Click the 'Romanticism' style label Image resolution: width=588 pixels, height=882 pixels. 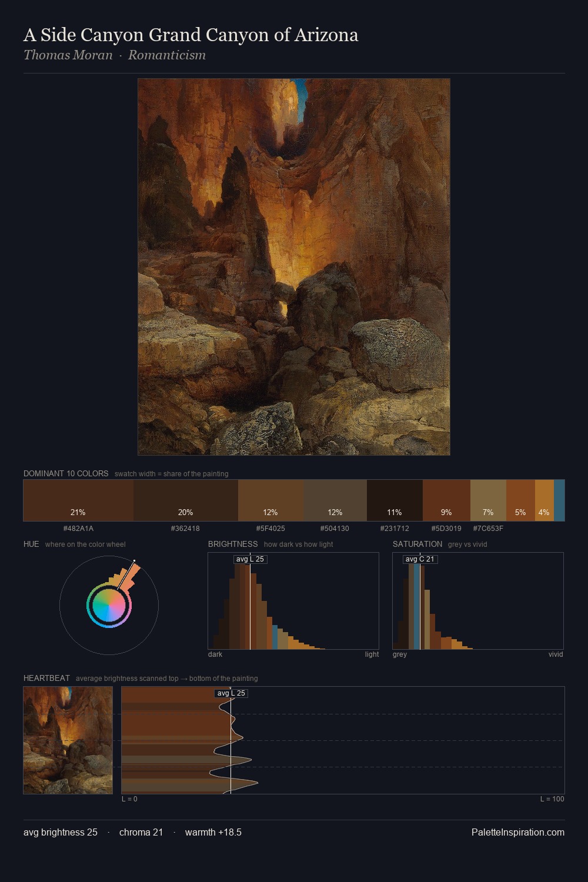click(x=167, y=55)
